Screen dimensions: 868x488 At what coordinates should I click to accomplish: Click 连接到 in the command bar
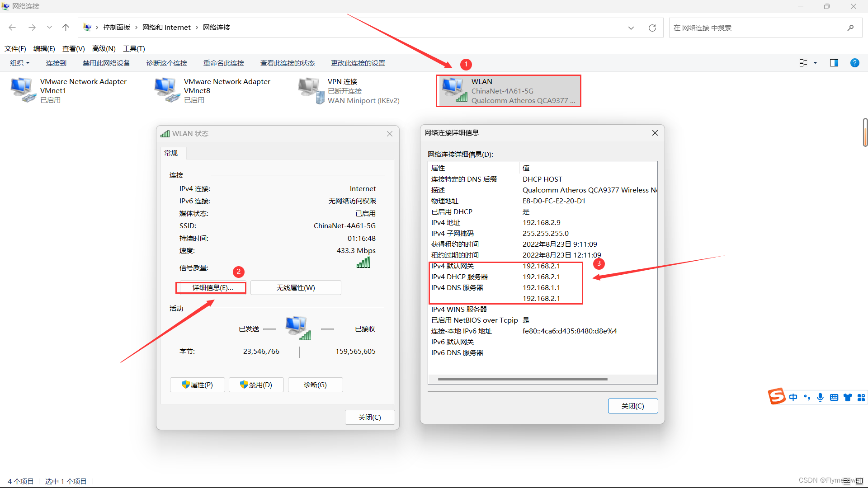[x=56, y=63]
